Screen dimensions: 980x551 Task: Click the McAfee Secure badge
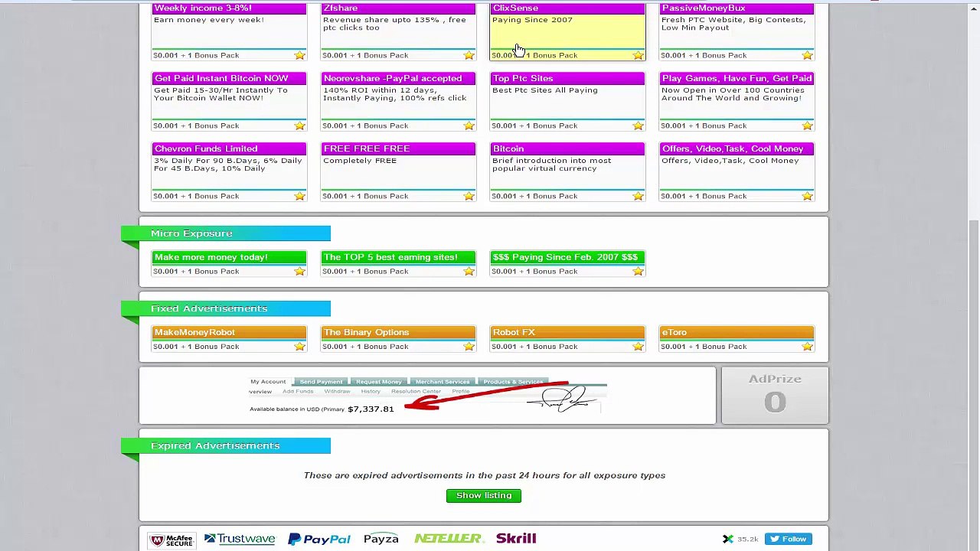171,540
